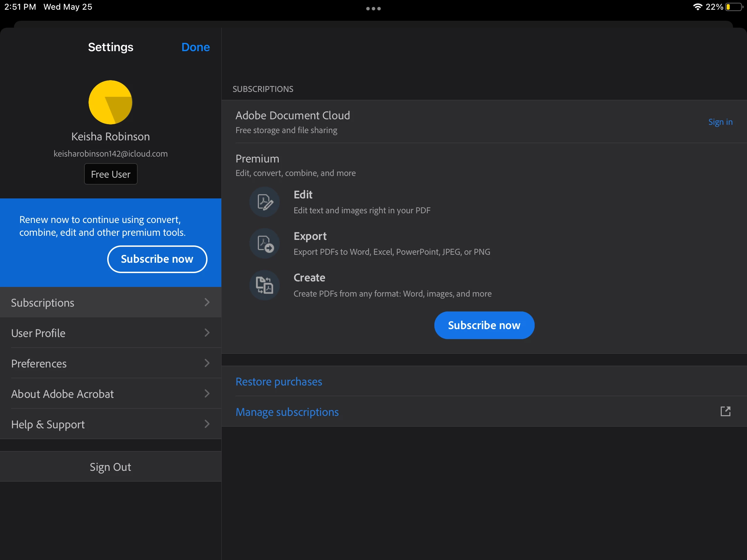Open User Profile via its chevron

(x=207, y=333)
